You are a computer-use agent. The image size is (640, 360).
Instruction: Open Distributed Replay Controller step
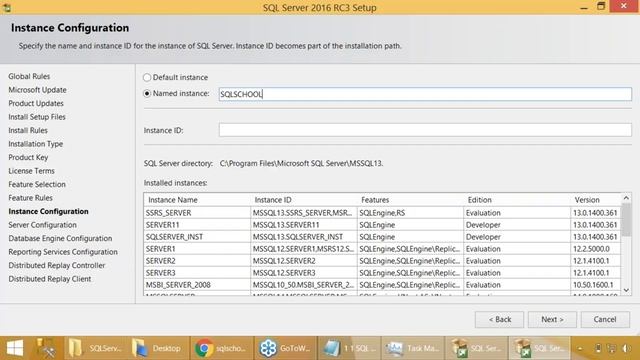(x=57, y=265)
